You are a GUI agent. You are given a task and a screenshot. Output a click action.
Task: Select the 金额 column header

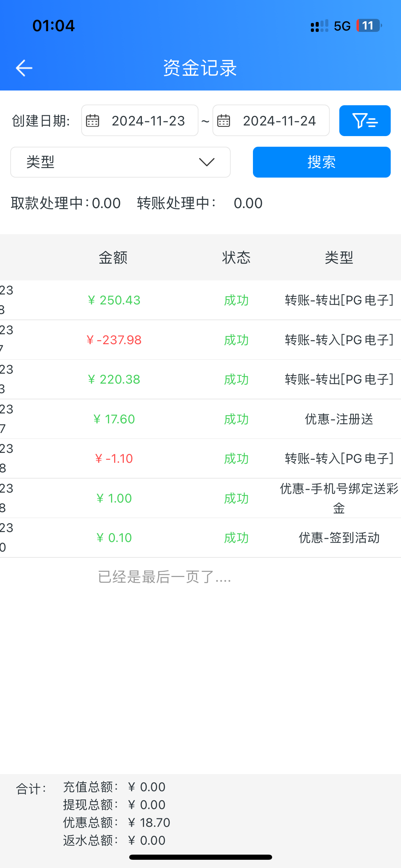point(113,257)
